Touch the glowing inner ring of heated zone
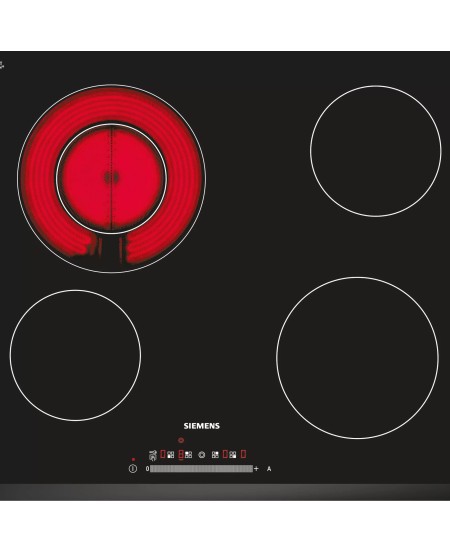450x553 pixels. 111,178
